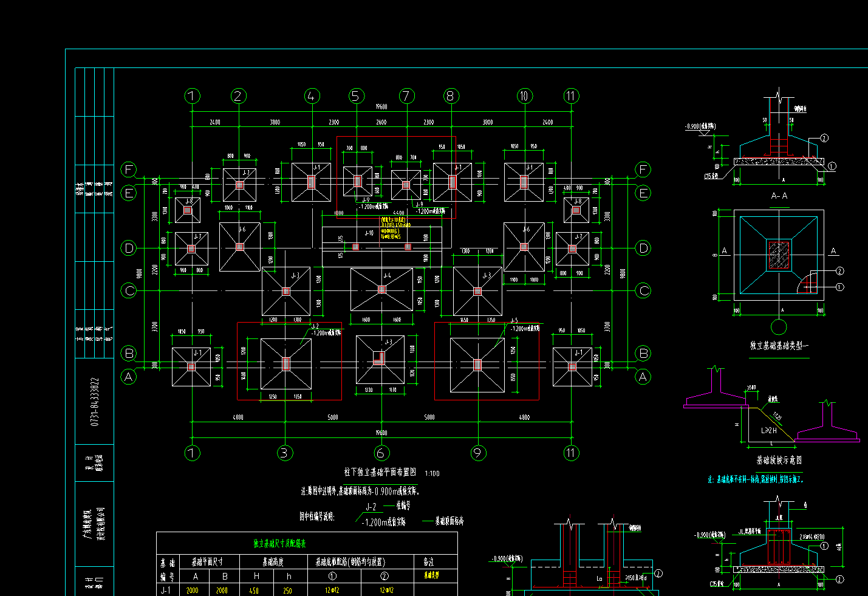Click the 450 value in row J-1
868x596 pixels.
tap(254, 591)
